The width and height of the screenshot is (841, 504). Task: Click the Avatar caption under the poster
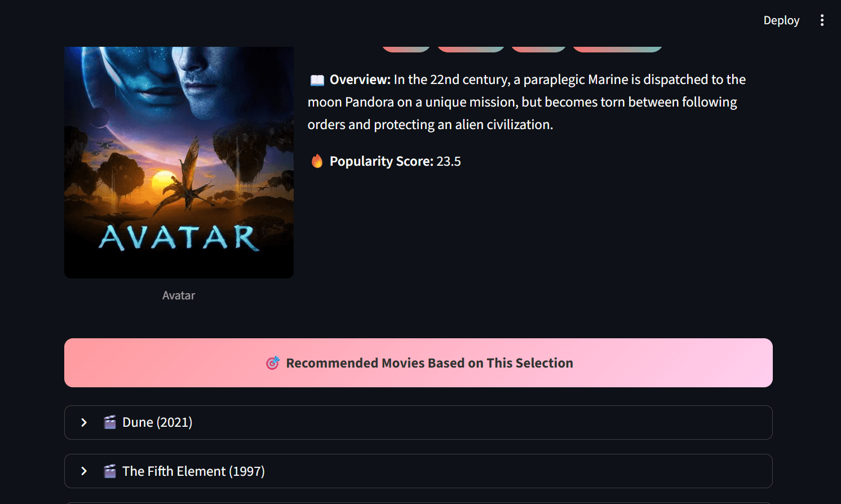tap(179, 295)
